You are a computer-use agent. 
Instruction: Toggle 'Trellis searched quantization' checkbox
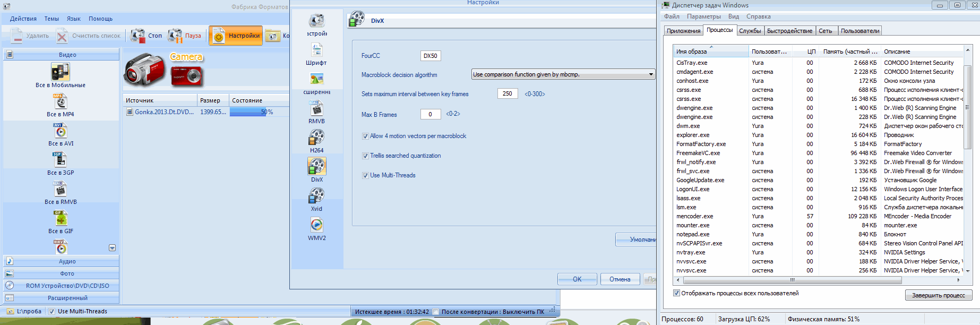tap(365, 156)
